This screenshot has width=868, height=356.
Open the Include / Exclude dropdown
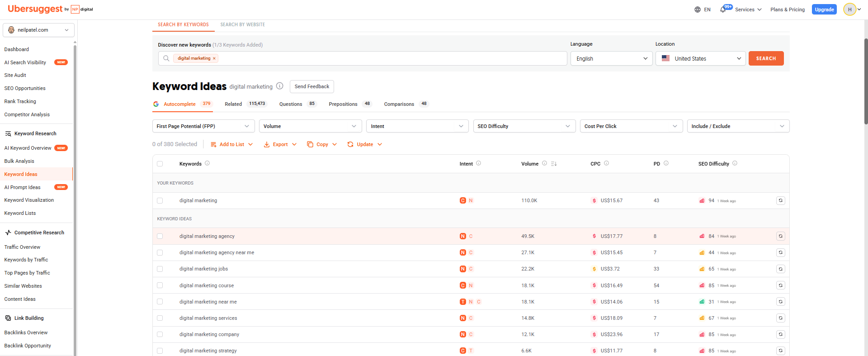click(x=738, y=126)
